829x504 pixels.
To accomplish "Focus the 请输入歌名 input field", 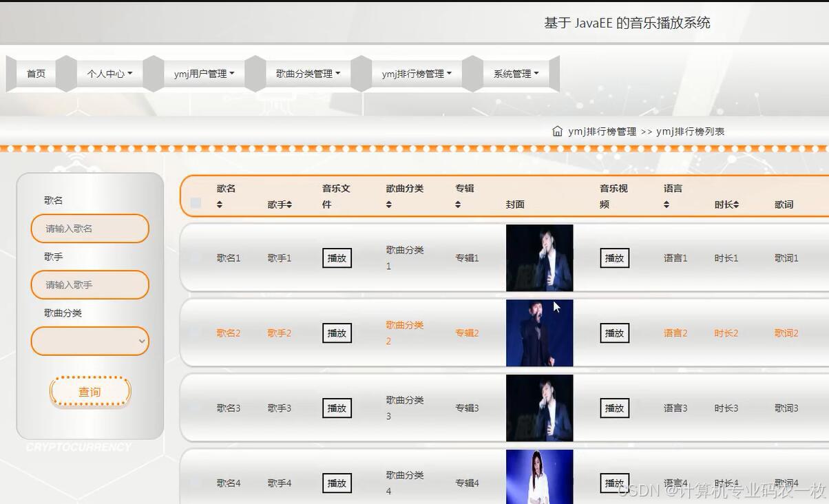I will coord(90,229).
